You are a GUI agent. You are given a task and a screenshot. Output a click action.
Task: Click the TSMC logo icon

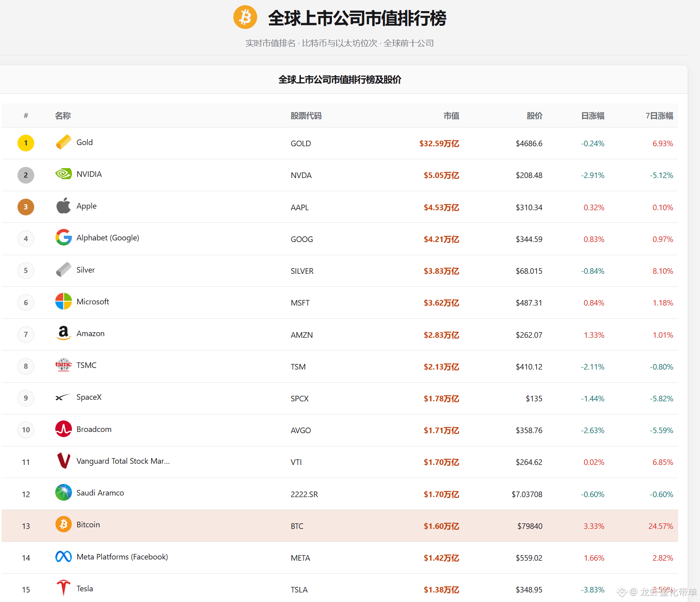coord(64,365)
